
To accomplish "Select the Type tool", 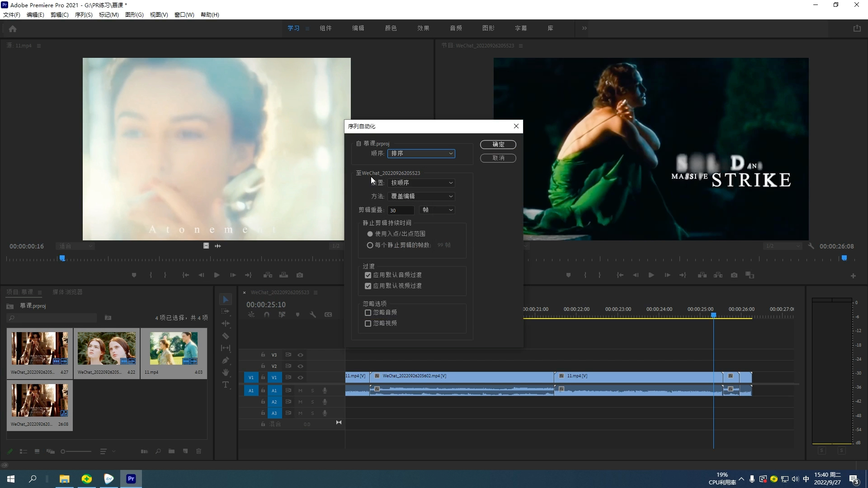I will pos(226,385).
